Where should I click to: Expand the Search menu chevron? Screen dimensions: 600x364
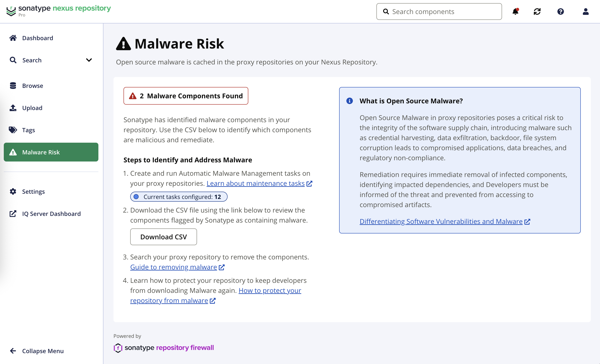(89, 60)
